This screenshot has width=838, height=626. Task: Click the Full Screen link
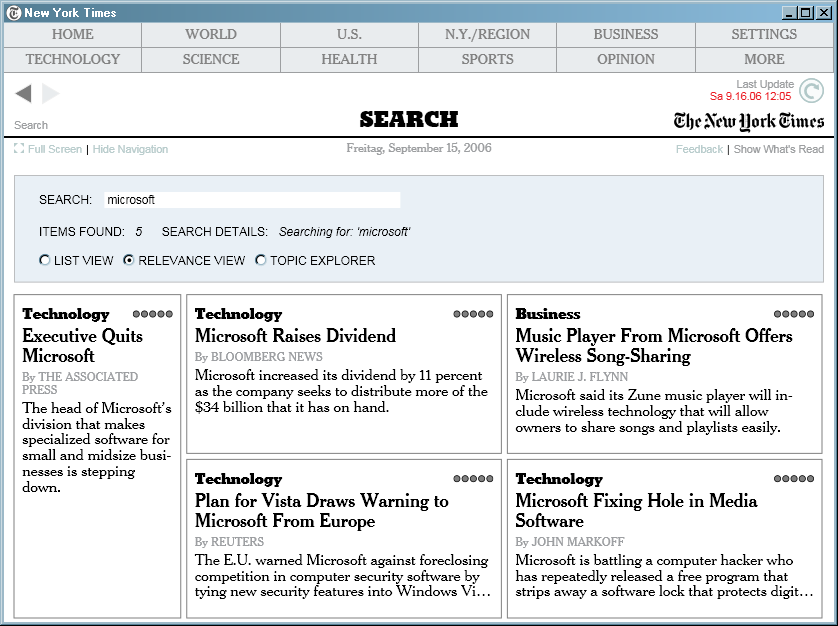pos(55,149)
